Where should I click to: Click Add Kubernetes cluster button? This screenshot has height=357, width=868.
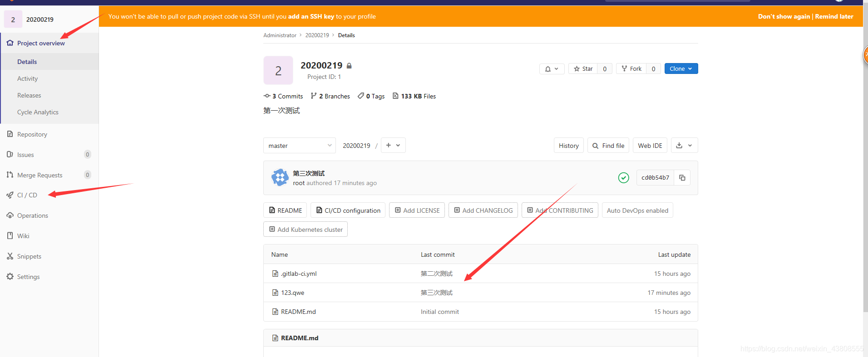click(x=306, y=230)
